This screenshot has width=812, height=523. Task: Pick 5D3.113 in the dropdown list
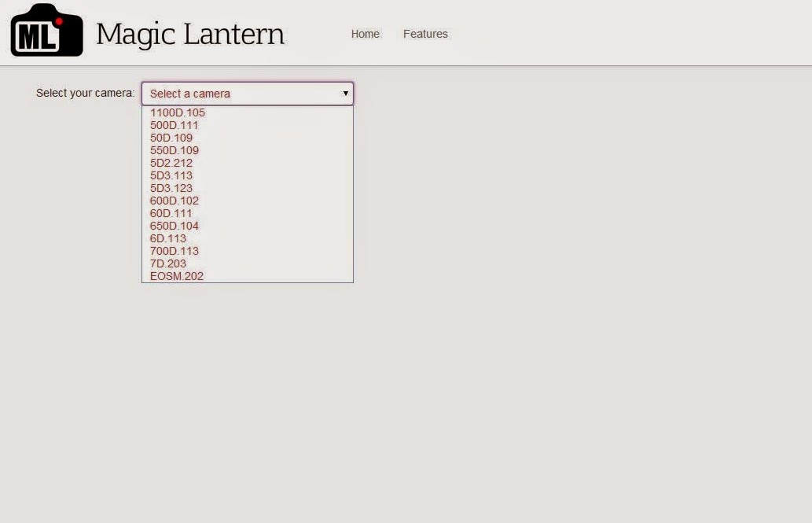click(x=248, y=175)
